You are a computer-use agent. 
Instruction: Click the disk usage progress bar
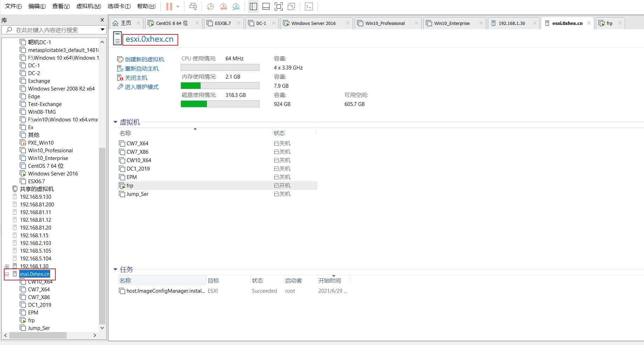220,104
